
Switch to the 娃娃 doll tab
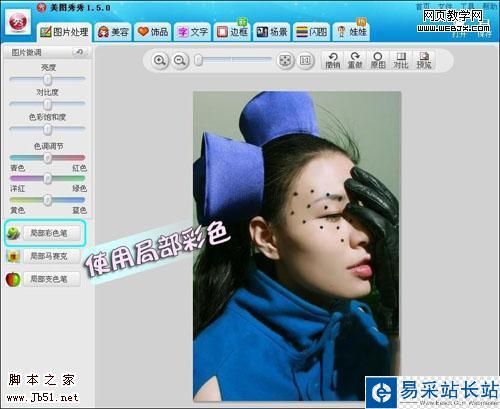(351, 32)
